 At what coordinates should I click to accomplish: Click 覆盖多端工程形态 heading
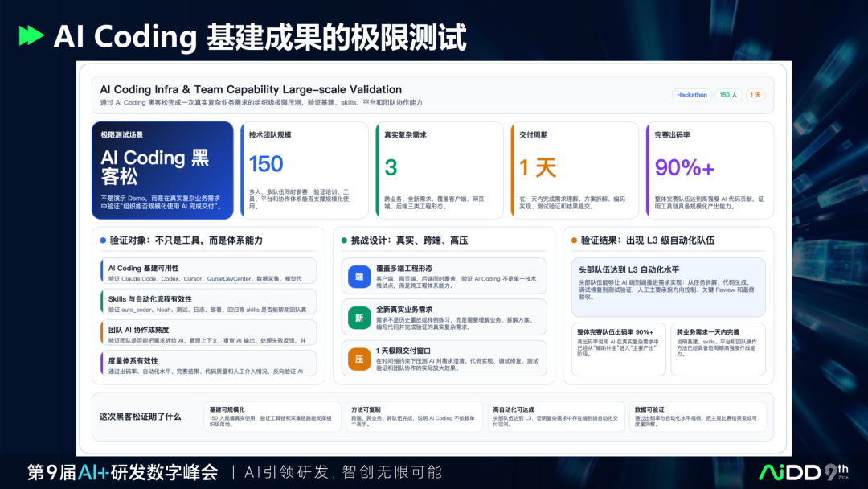(404, 268)
